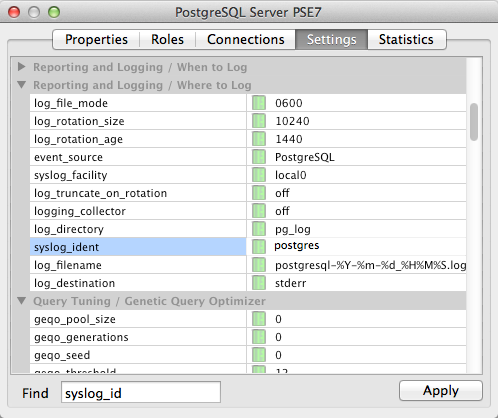
Task: Click the Query Tuning / Genetic Query Optimizer header
Action: pyautogui.click(x=149, y=301)
